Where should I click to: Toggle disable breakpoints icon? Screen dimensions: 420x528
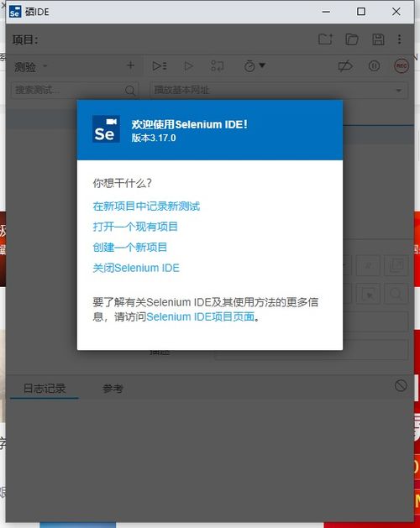pos(345,65)
